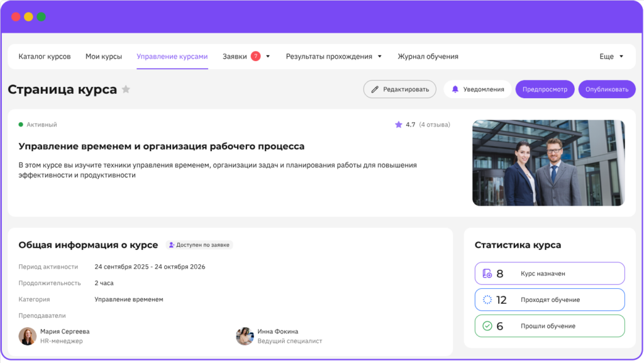
Task: Select Управление курсами tab
Action: (172, 57)
